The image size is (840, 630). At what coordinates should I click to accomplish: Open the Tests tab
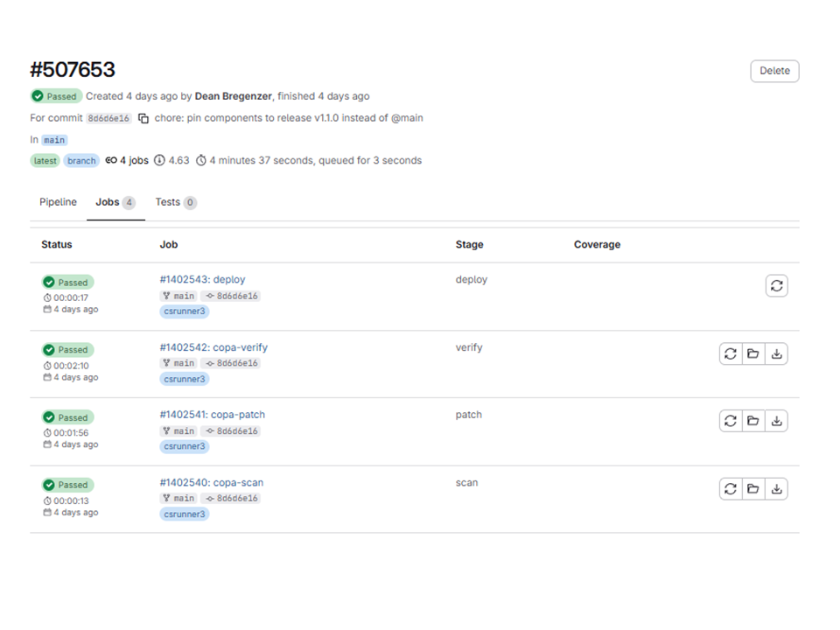[x=176, y=202]
